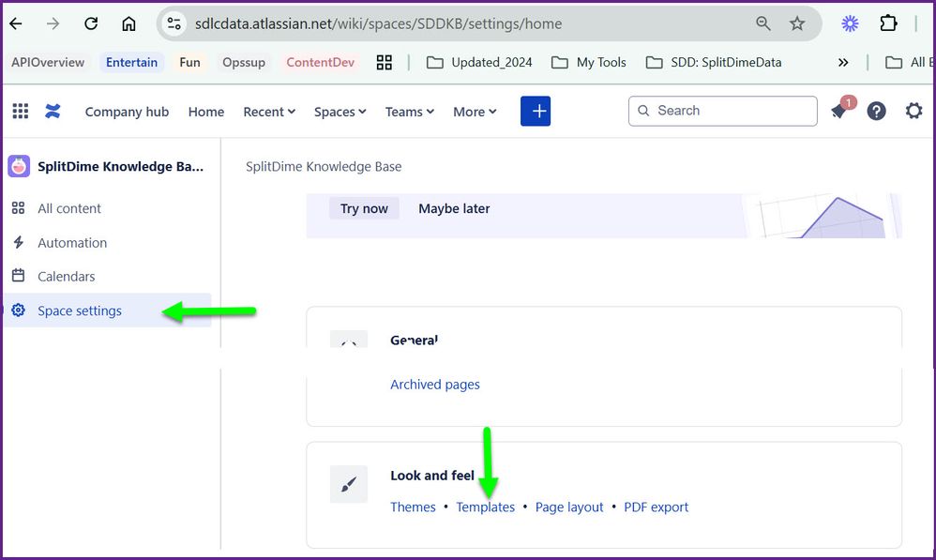Open the Templates link
Image resolution: width=936 pixels, height=560 pixels.
(x=485, y=507)
